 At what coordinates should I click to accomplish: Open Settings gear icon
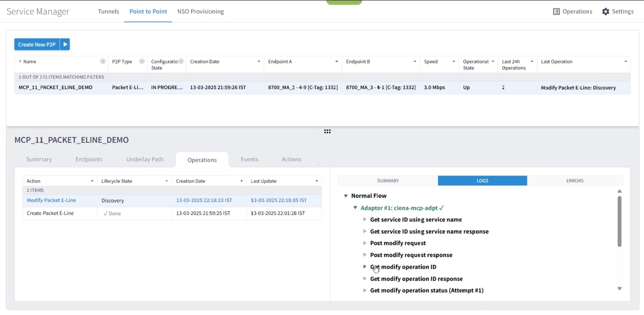[x=605, y=12]
